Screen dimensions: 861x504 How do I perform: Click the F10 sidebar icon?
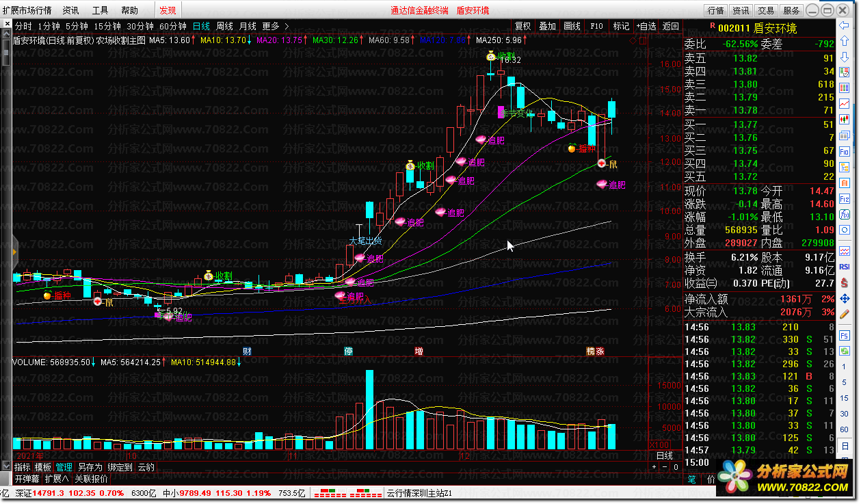[844, 150]
